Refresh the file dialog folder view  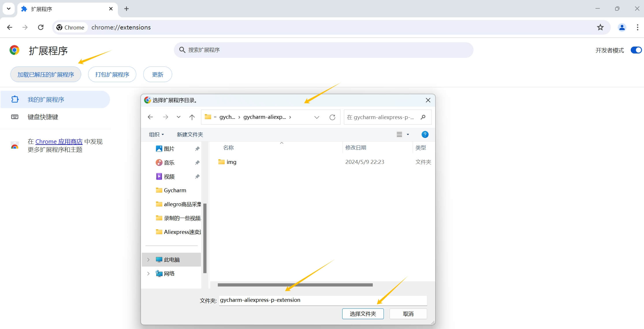tap(332, 117)
